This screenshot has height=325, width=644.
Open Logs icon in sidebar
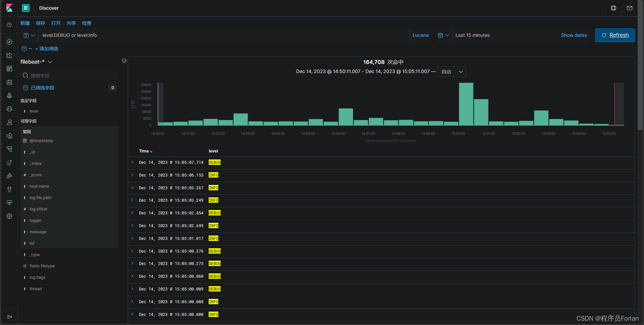click(x=9, y=136)
